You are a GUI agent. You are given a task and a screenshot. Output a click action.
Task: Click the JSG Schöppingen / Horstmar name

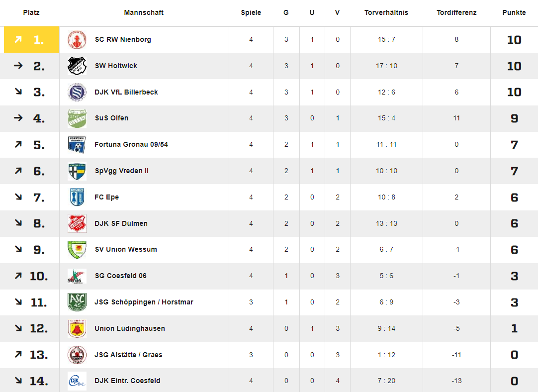coord(144,302)
